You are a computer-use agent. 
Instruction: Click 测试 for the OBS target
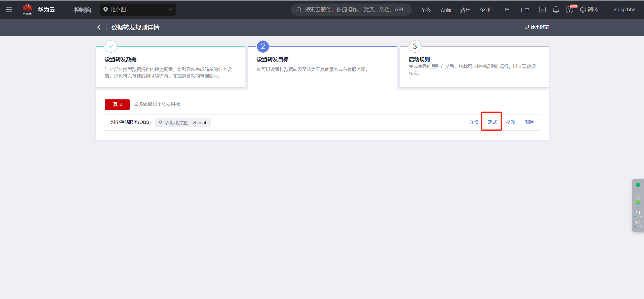coord(492,122)
